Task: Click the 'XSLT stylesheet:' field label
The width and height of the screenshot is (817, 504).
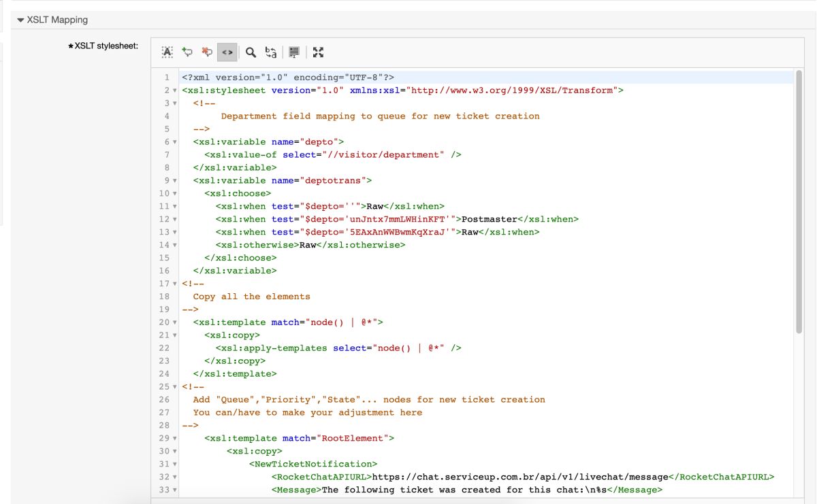Action: 103,46
